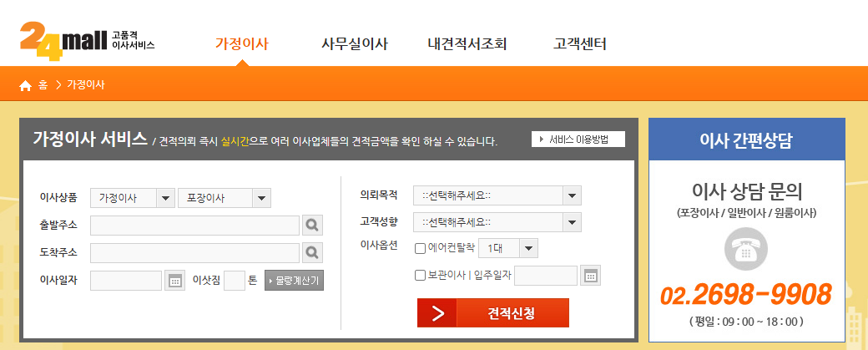
Task: Click the 24mall logo
Action: tap(87, 42)
